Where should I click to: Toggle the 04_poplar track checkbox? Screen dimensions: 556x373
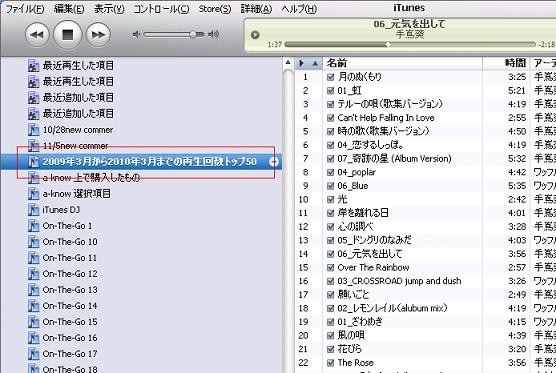point(330,172)
